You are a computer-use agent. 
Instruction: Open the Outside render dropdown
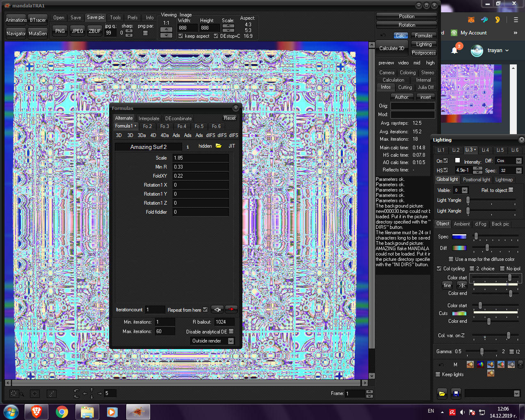pos(231,341)
